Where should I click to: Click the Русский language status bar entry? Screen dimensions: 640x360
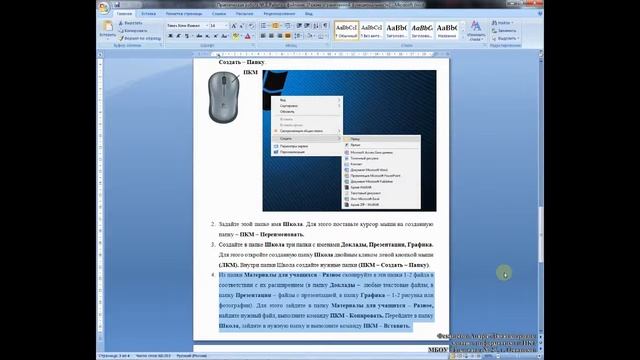coord(191,356)
